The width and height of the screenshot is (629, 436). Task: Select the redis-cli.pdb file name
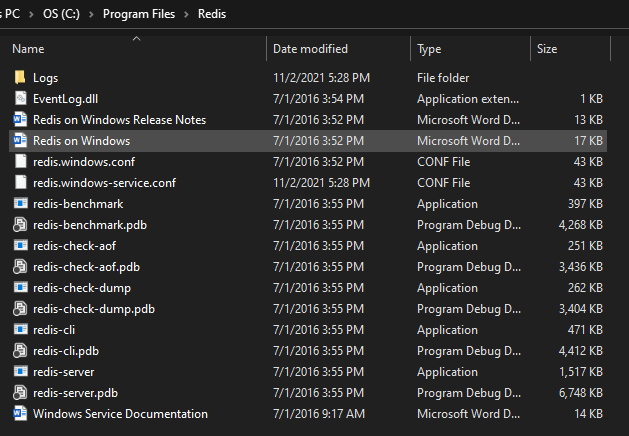pos(66,351)
